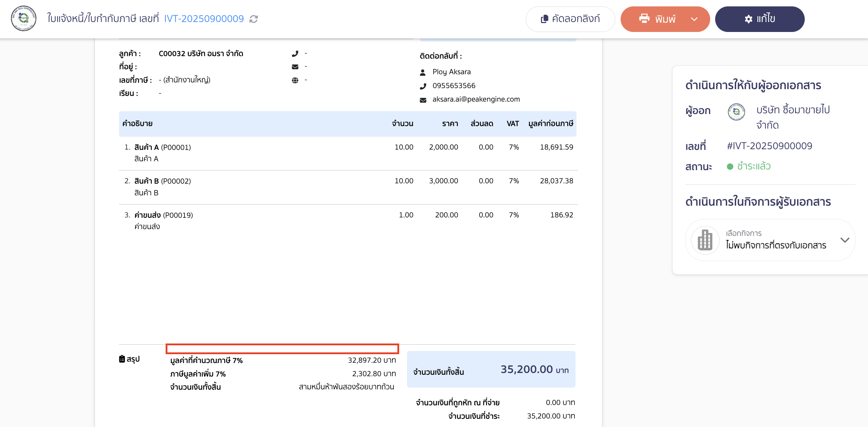The image size is (868, 427).
Task: Click the customer website globe icon
Action: (x=295, y=80)
